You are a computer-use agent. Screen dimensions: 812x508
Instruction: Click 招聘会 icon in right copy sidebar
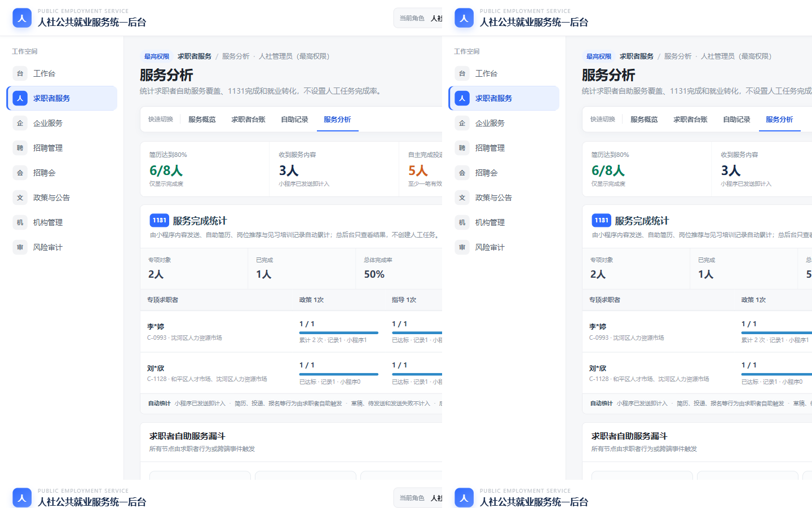click(x=462, y=173)
